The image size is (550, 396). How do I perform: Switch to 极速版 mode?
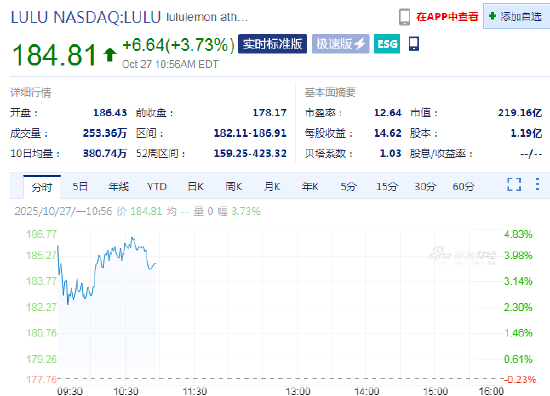(x=341, y=44)
